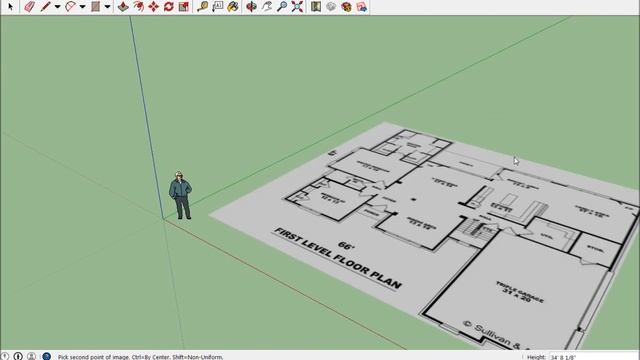This screenshot has height=360, width=640.
Task: Select the arrow Select tool
Action: (x=11, y=7)
